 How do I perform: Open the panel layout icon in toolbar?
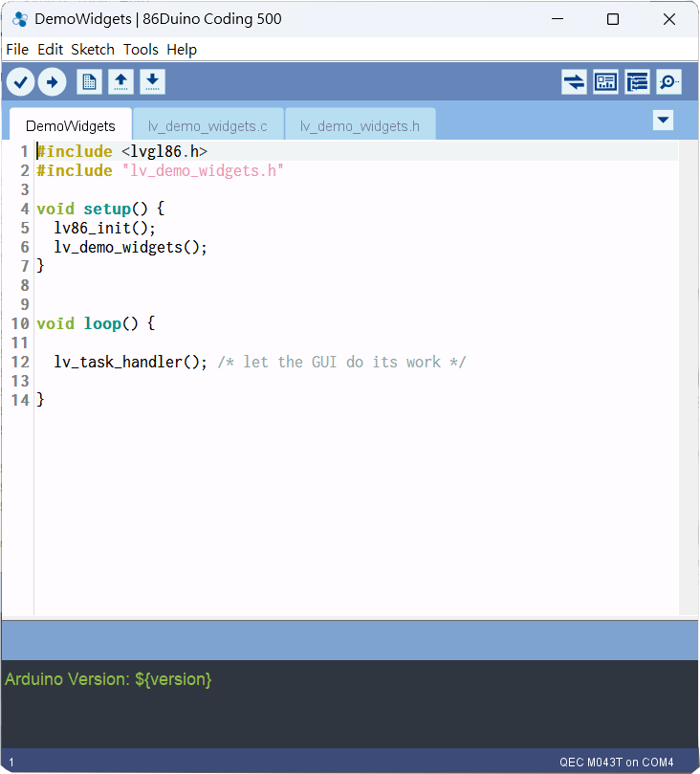click(x=605, y=82)
